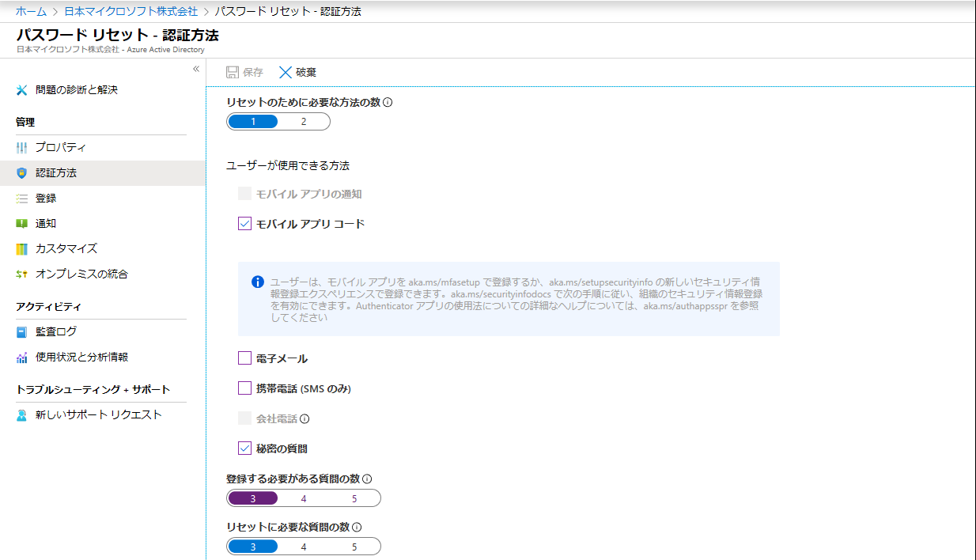Click the green 通知 icon
Viewport: 976px width, 560px height.
click(x=22, y=224)
